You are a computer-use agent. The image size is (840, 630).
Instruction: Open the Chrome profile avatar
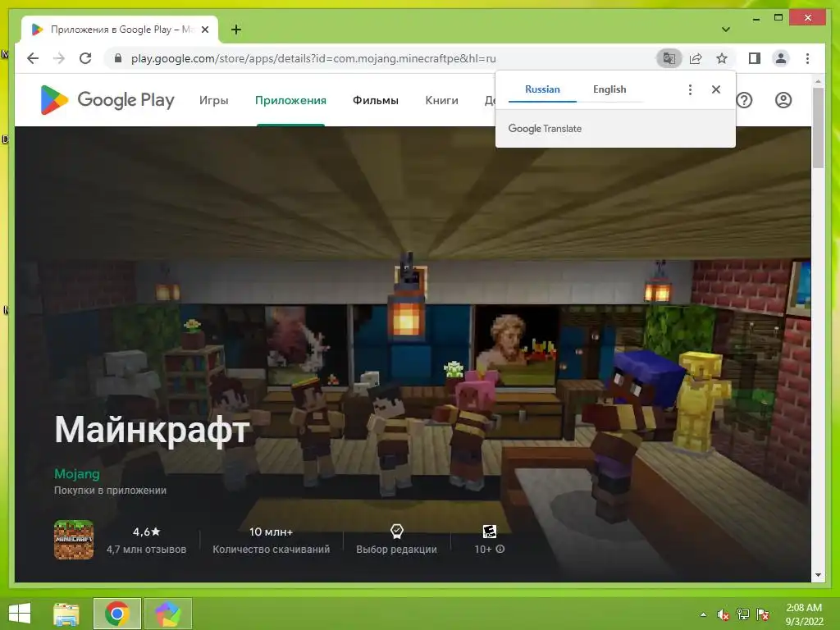click(x=781, y=58)
